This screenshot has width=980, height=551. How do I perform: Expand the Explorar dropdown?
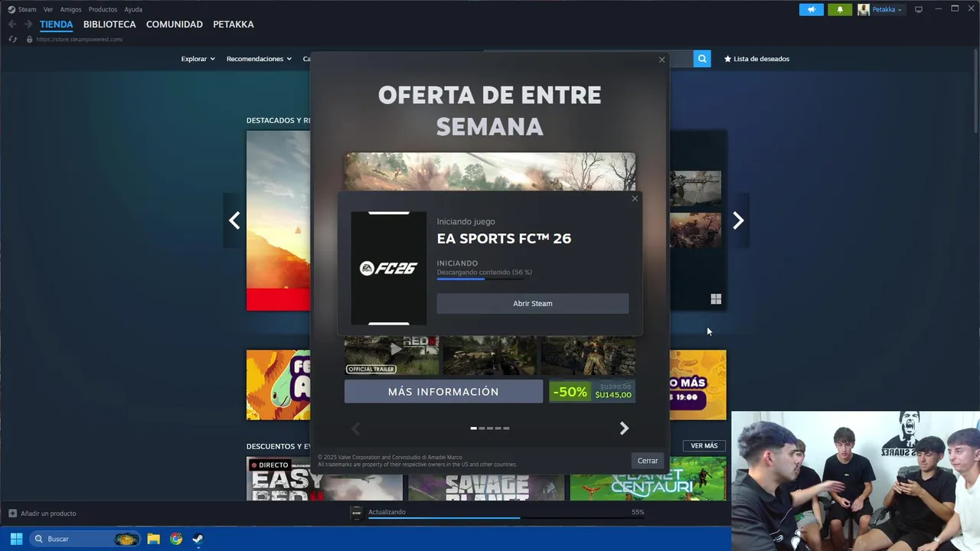198,59
